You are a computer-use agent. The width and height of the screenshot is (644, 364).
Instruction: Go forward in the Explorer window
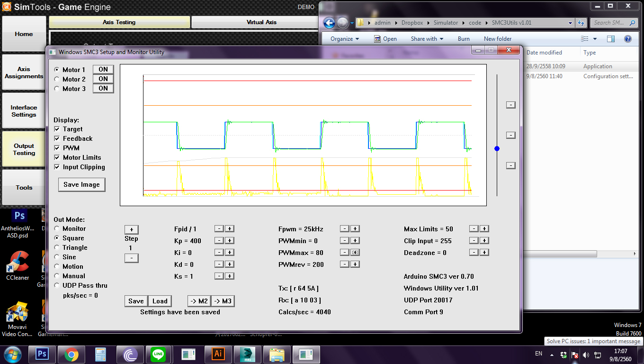coord(342,23)
